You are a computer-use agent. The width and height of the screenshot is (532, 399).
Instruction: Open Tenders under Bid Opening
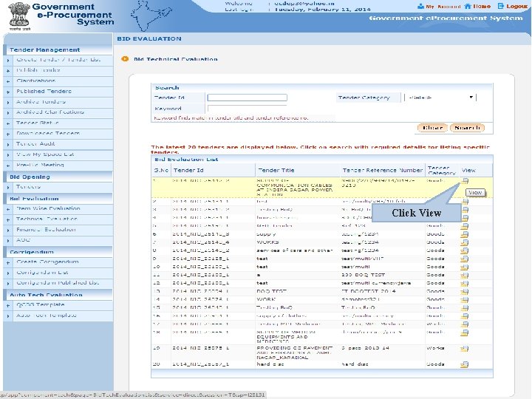29,187
